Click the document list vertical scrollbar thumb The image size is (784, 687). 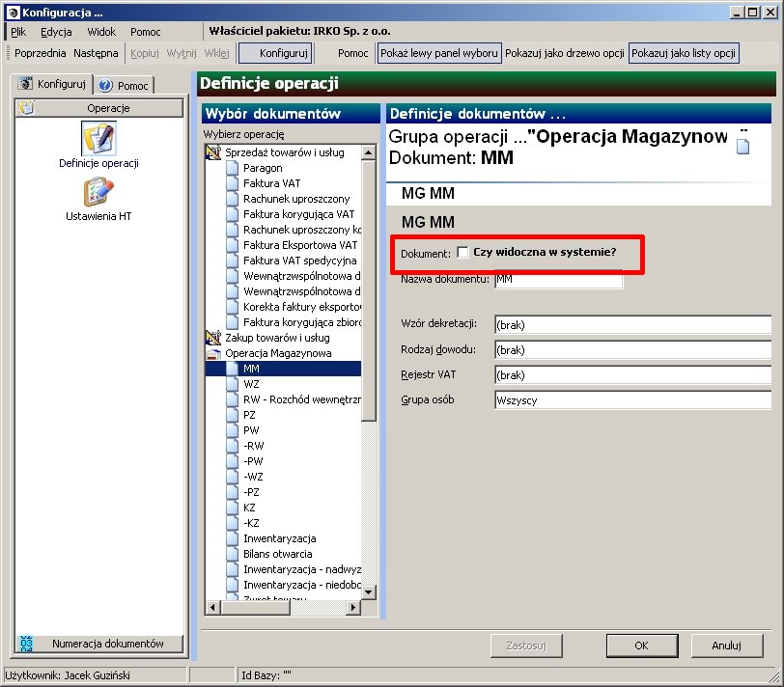click(x=369, y=290)
